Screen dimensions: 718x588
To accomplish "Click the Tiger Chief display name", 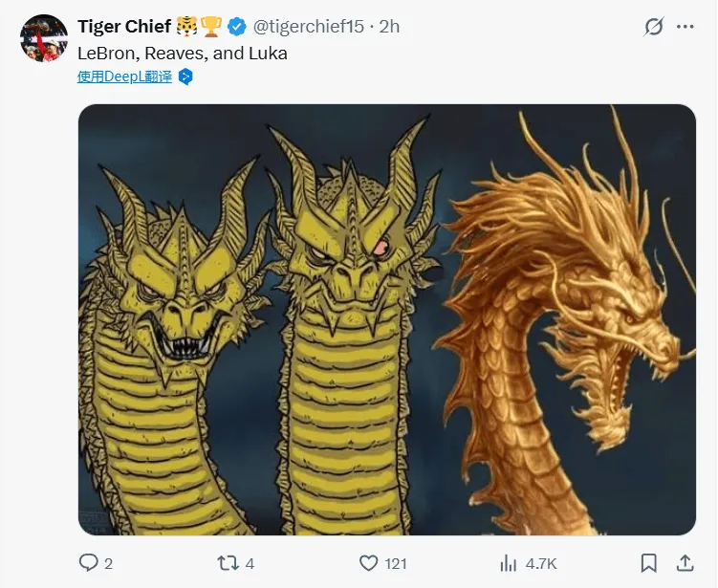I will (124, 27).
